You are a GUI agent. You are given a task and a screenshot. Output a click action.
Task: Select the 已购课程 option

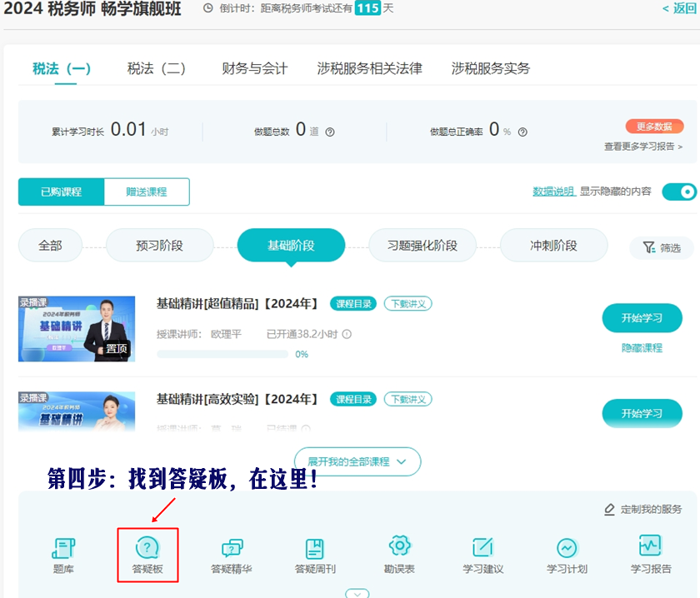62,192
